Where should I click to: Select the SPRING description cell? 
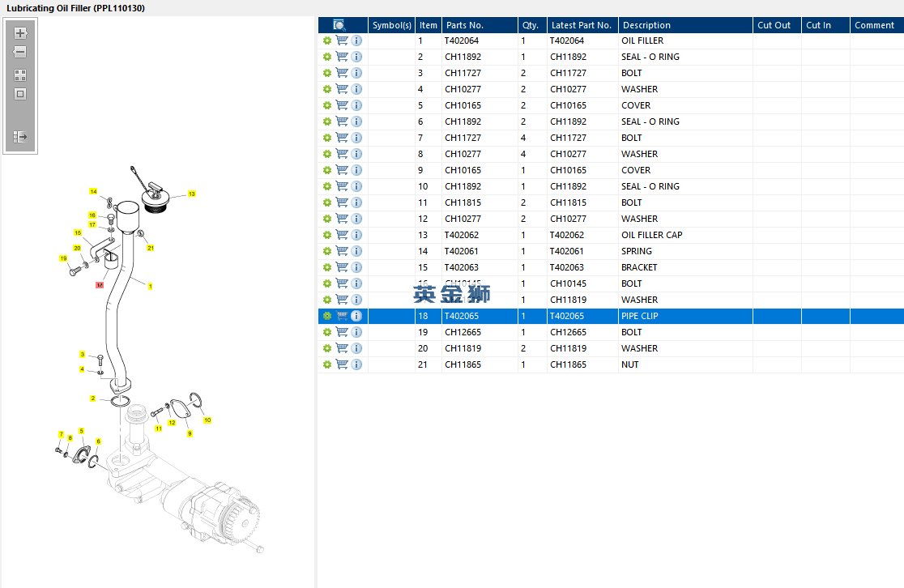coord(685,251)
